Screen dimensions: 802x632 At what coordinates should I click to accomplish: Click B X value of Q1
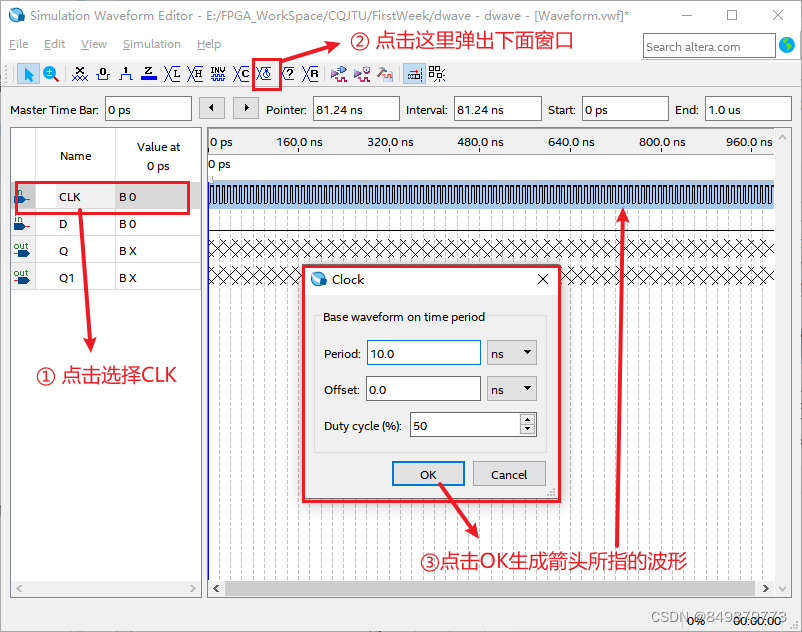[128, 278]
